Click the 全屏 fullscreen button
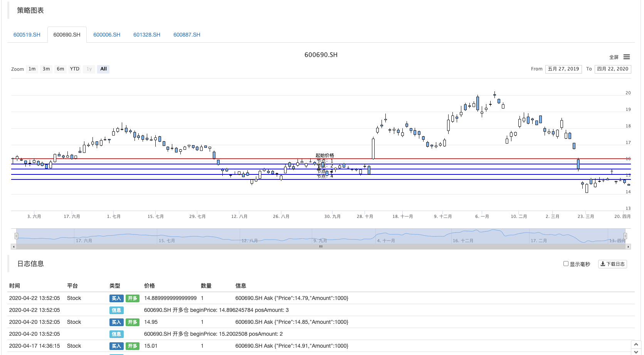644x355 pixels. point(614,57)
